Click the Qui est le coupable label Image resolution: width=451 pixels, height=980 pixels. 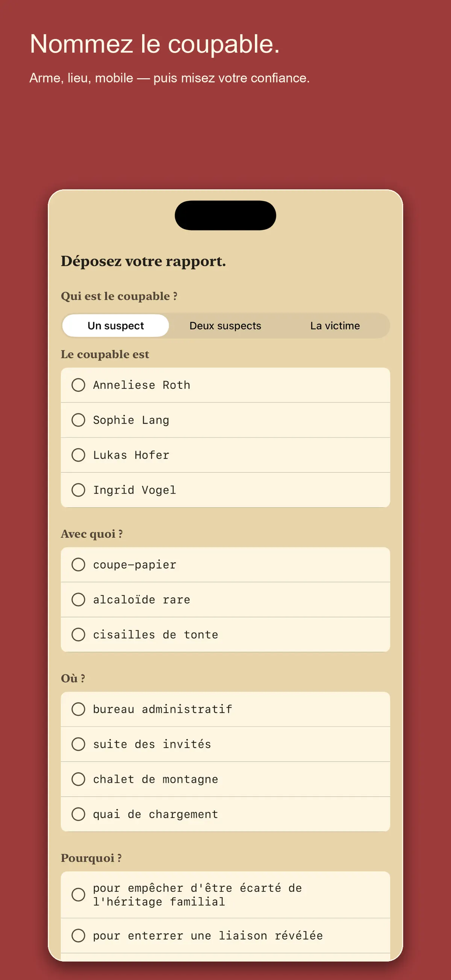119,296
